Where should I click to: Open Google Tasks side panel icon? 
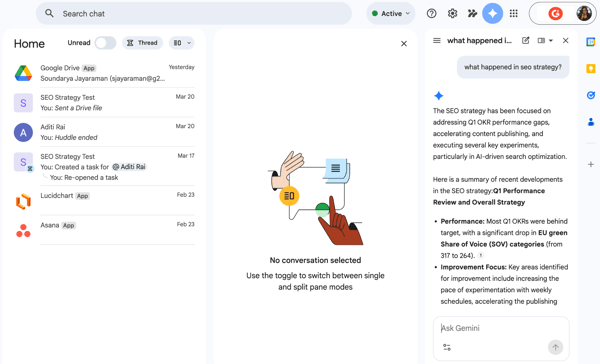point(591,95)
